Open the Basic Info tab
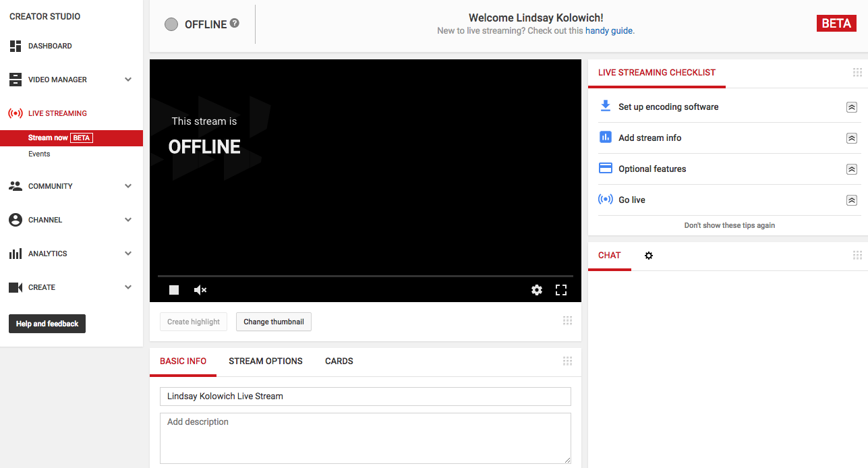868x468 pixels. pos(183,361)
